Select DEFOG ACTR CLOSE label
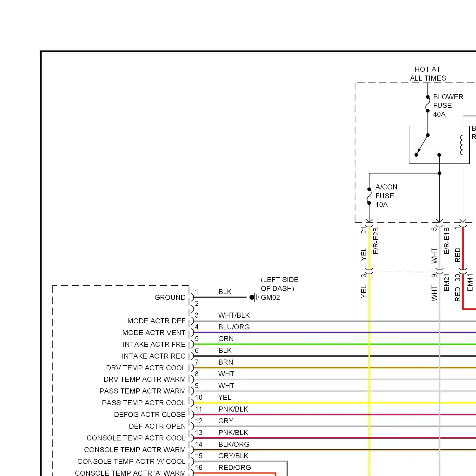The image size is (476, 476). pos(149,414)
